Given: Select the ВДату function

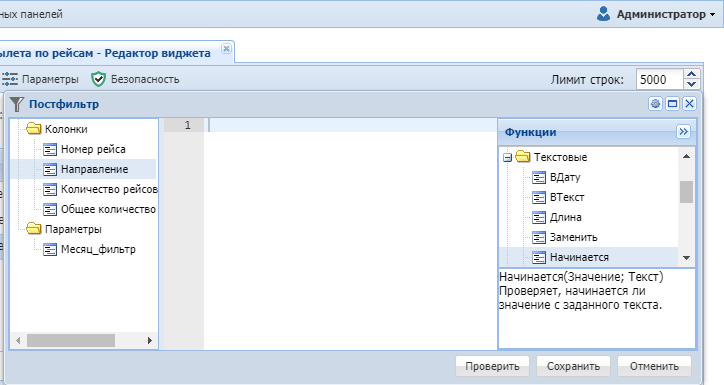Looking at the screenshot, I should [x=565, y=177].
